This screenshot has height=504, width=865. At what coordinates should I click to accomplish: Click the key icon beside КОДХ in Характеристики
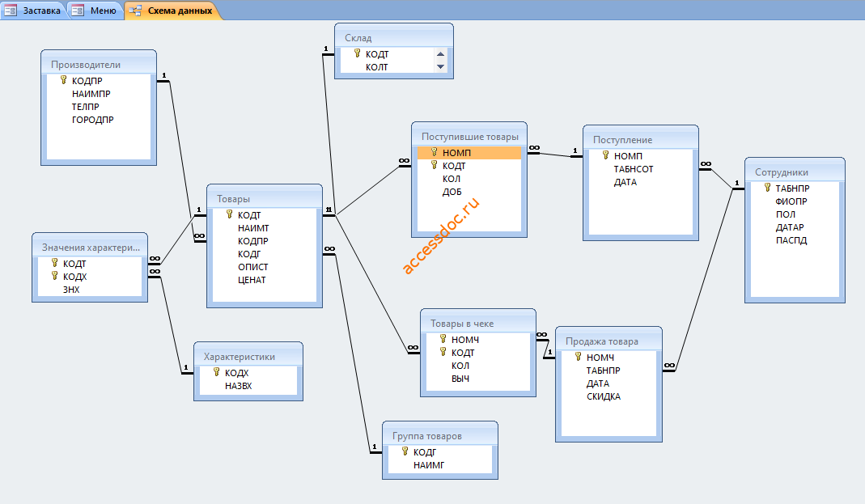coord(216,372)
